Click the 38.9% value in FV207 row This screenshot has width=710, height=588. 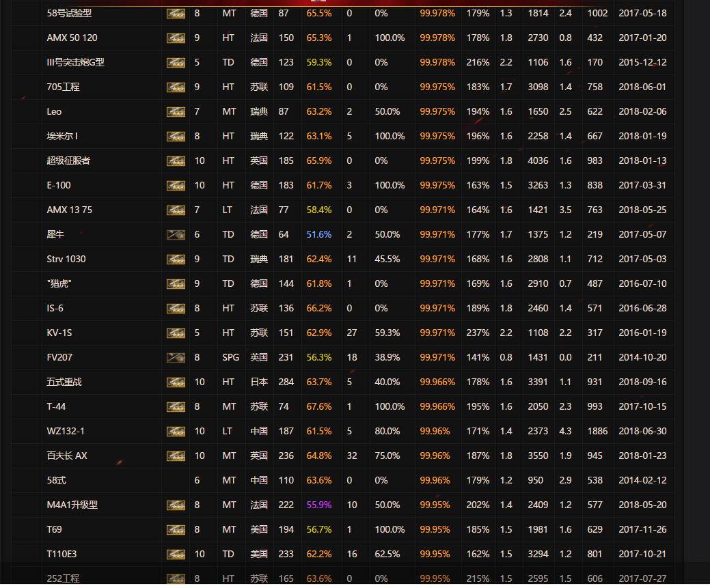(387, 357)
